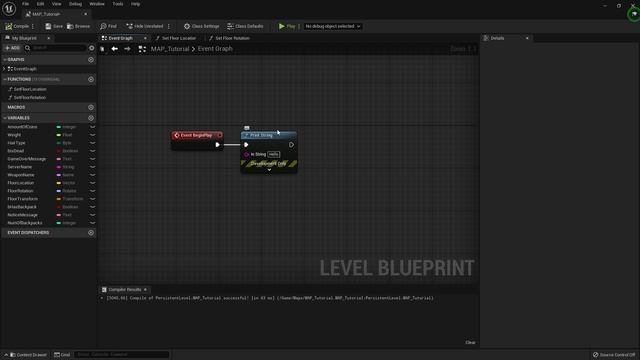Open Hide Unrelated options three-dot menu
The height and width of the screenshot is (360, 640).
tap(169, 26)
